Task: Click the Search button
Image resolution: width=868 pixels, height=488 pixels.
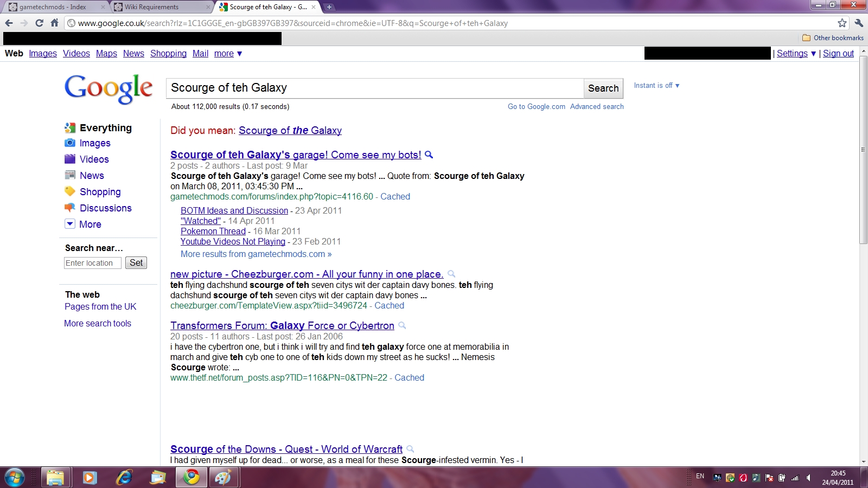Action: click(603, 88)
